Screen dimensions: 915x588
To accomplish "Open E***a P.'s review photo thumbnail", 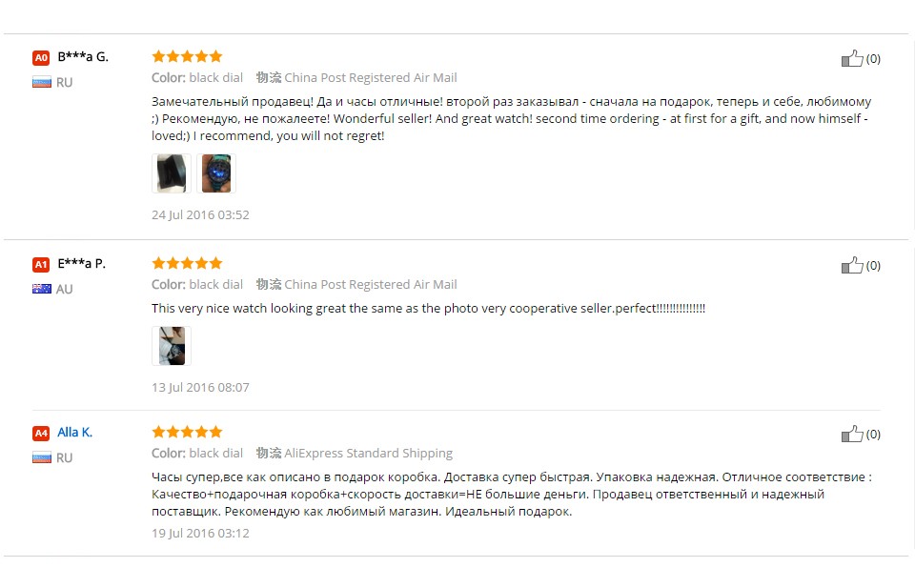I will click(172, 346).
